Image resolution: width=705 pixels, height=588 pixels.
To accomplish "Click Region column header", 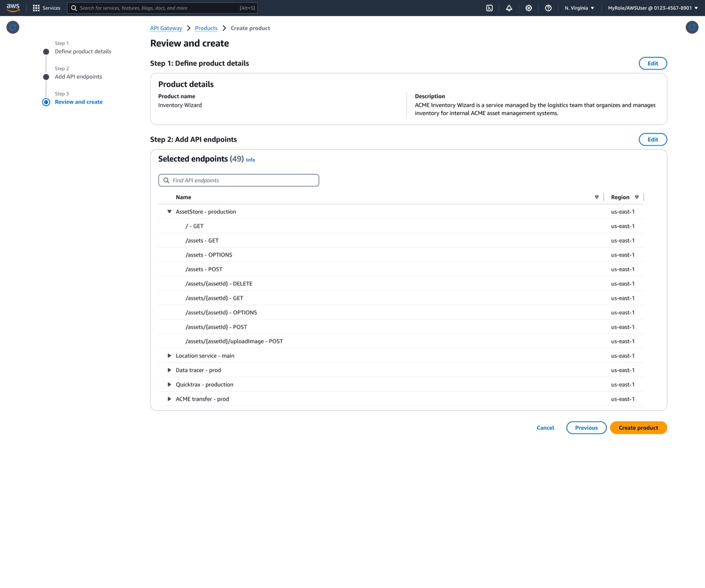I will click(620, 197).
